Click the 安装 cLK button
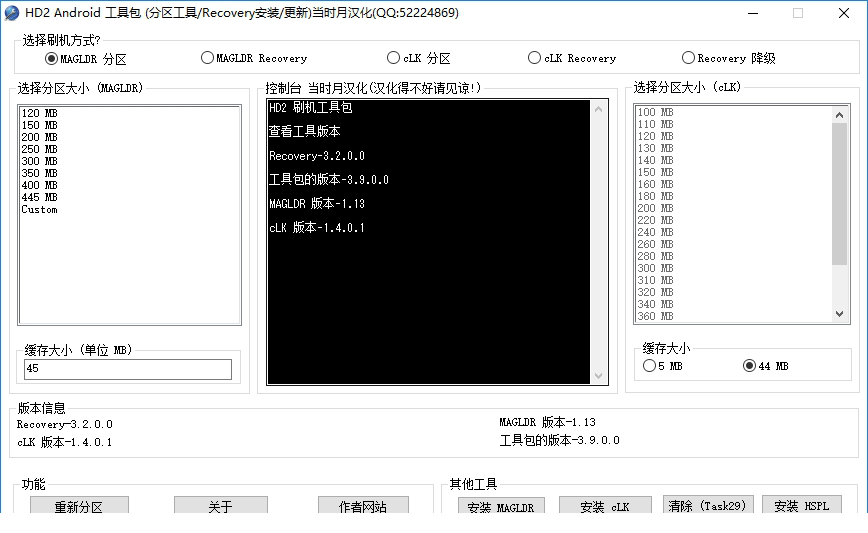This screenshot has height=533, width=868. click(x=604, y=505)
